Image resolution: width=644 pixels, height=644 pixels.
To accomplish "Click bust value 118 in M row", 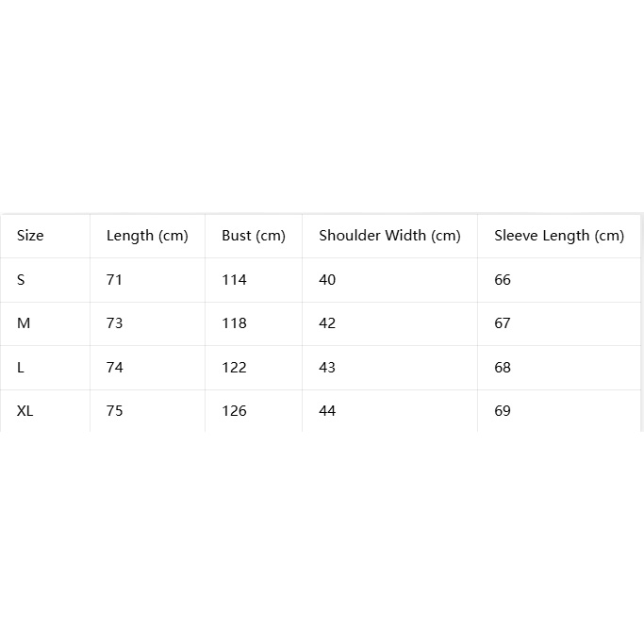I will tap(234, 323).
